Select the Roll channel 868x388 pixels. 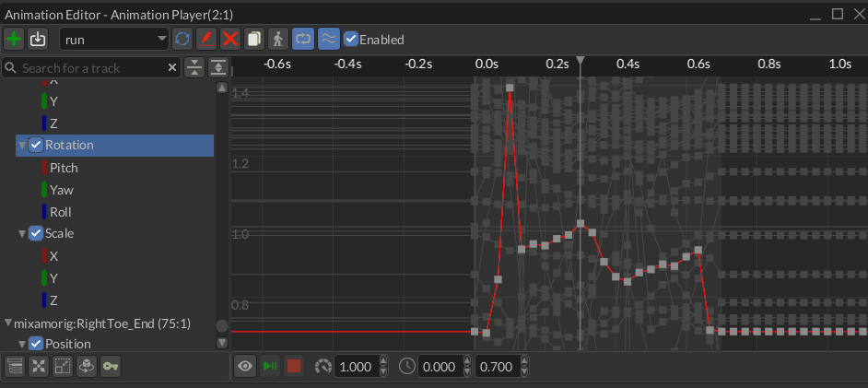click(60, 212)
